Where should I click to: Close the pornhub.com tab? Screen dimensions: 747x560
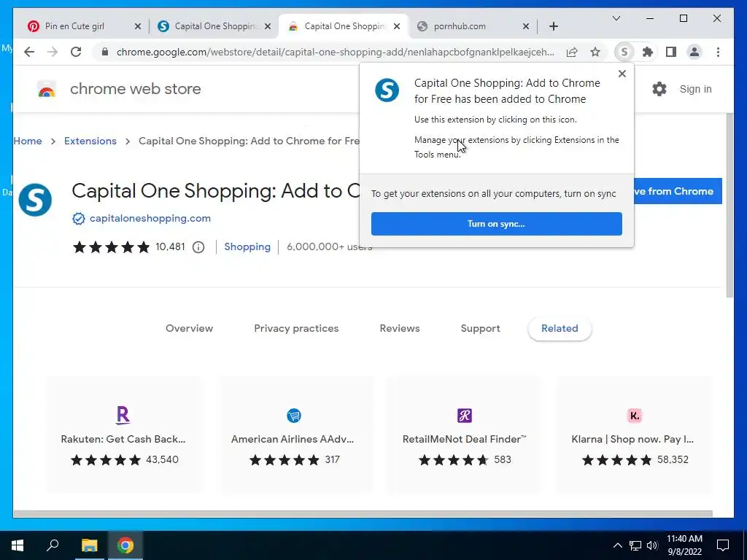point(525,26)
